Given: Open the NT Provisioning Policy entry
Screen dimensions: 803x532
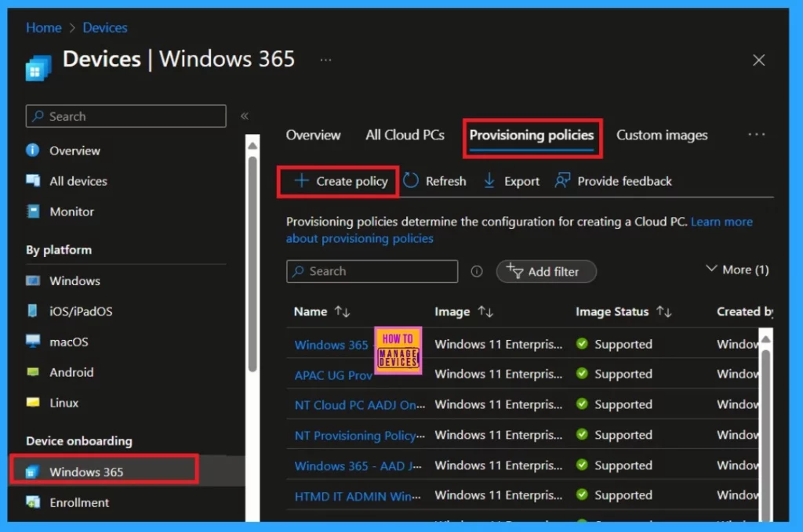Looking at the screenshot, I should [x=359, y=436].
